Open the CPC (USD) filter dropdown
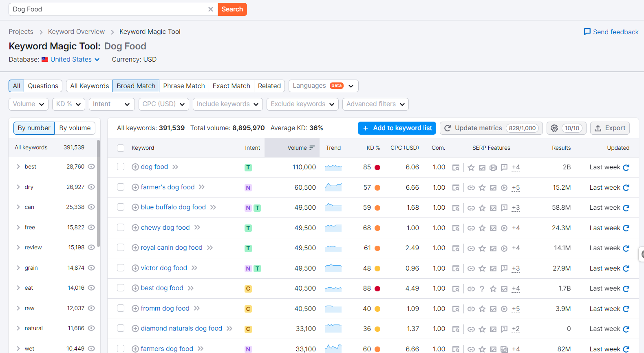Viewport: 644px width, 353px height. pos(163,104)
